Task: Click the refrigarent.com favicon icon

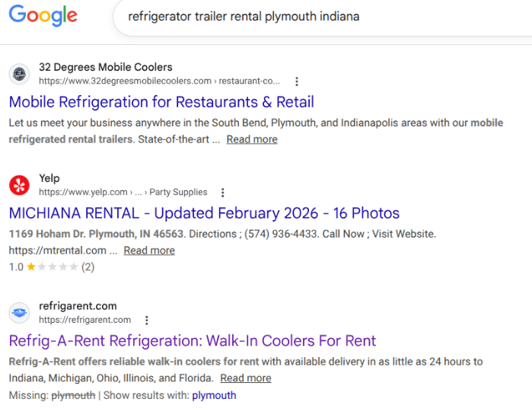Action: [19, 313]
